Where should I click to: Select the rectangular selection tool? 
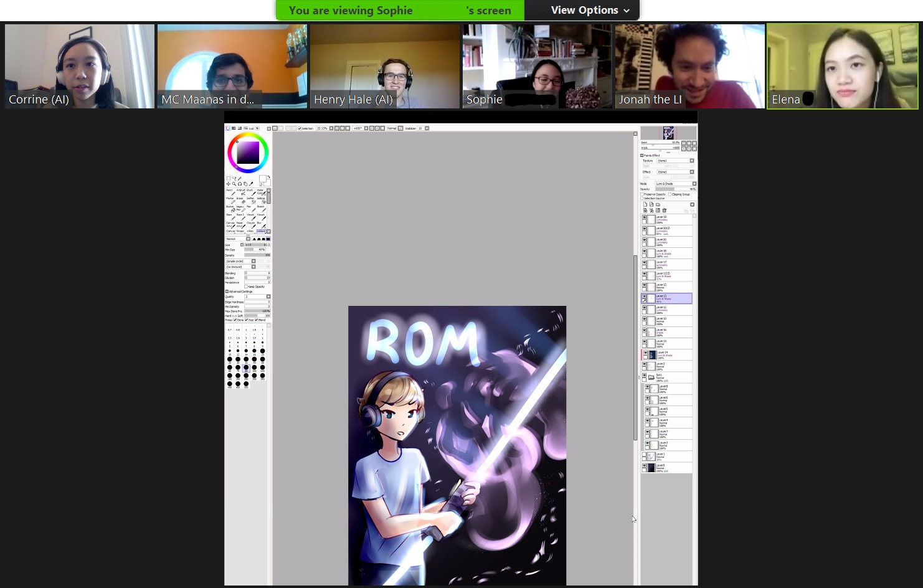tap(229, 179)
